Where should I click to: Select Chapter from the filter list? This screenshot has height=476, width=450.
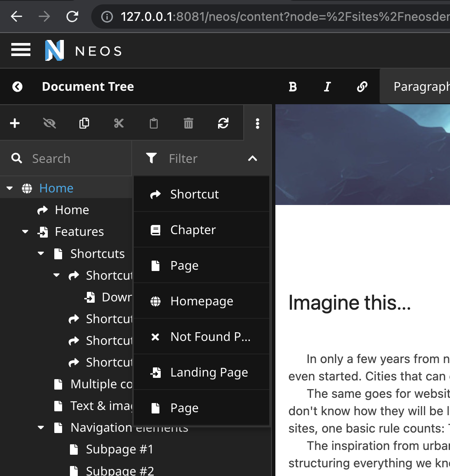pyautogui.click(x=193, y=230)
